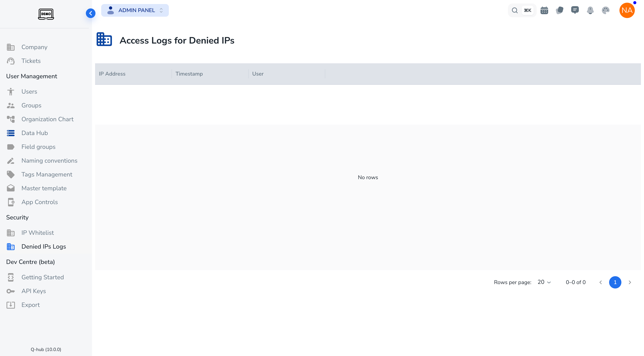Viewport: 644px width, 356px height.
Task: Select page 1 in pagination
Action: 615,283
